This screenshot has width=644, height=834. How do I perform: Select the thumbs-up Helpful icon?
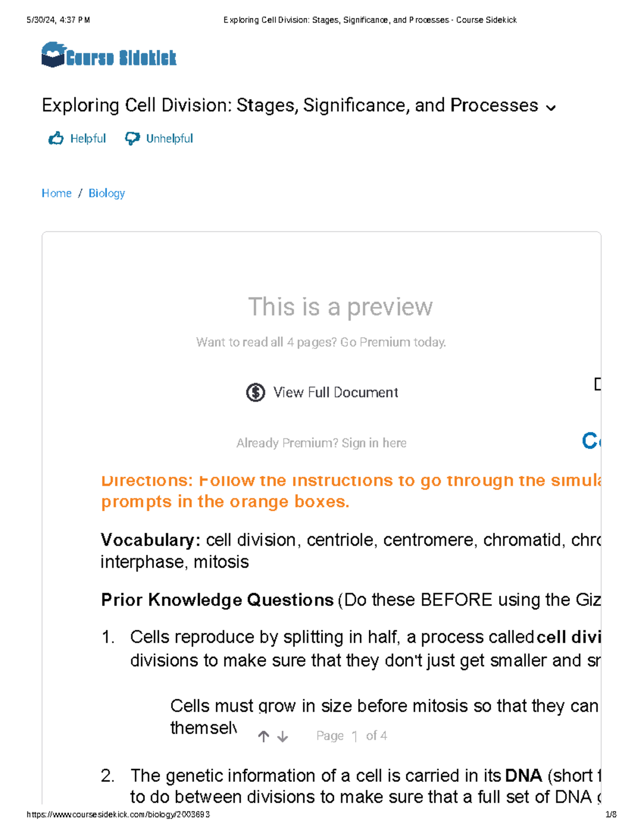tap(56, 138)
